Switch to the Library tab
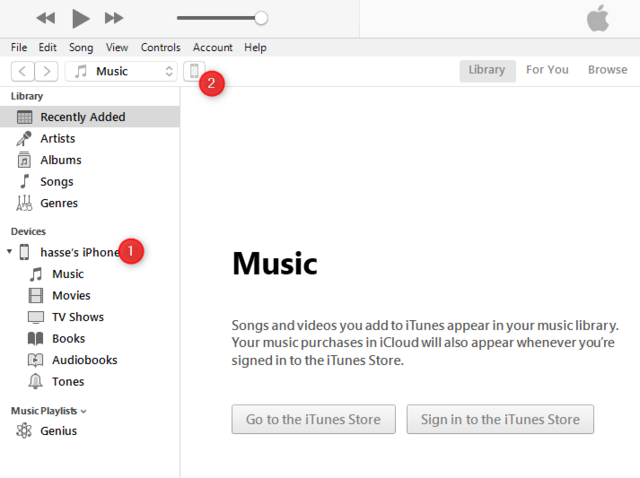640x478 pixels. (487, 71)
